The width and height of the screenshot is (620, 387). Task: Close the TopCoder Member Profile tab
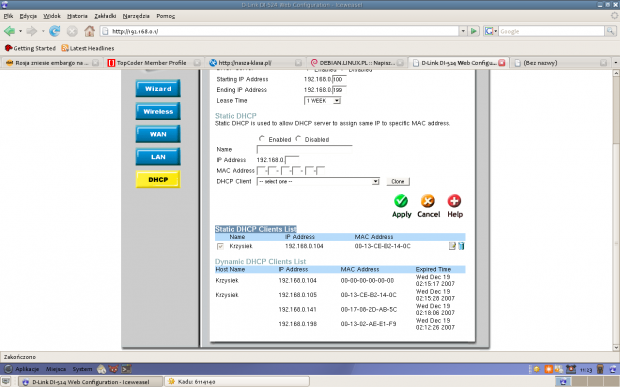197,63
